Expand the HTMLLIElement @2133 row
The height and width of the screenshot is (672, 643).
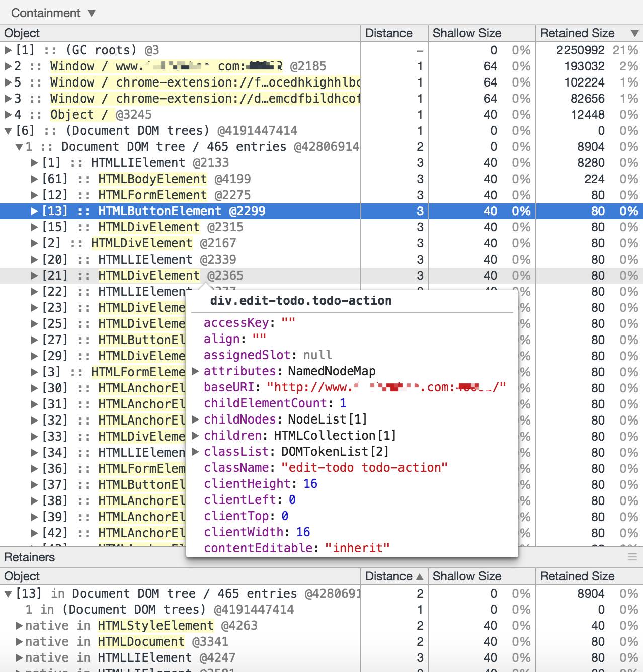pos(34,163)
